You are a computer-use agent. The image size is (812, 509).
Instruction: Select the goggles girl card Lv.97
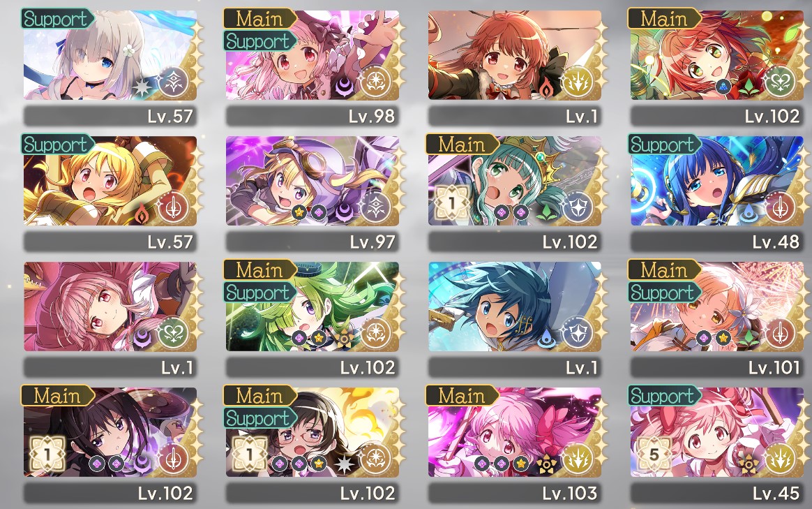[313, 180]
